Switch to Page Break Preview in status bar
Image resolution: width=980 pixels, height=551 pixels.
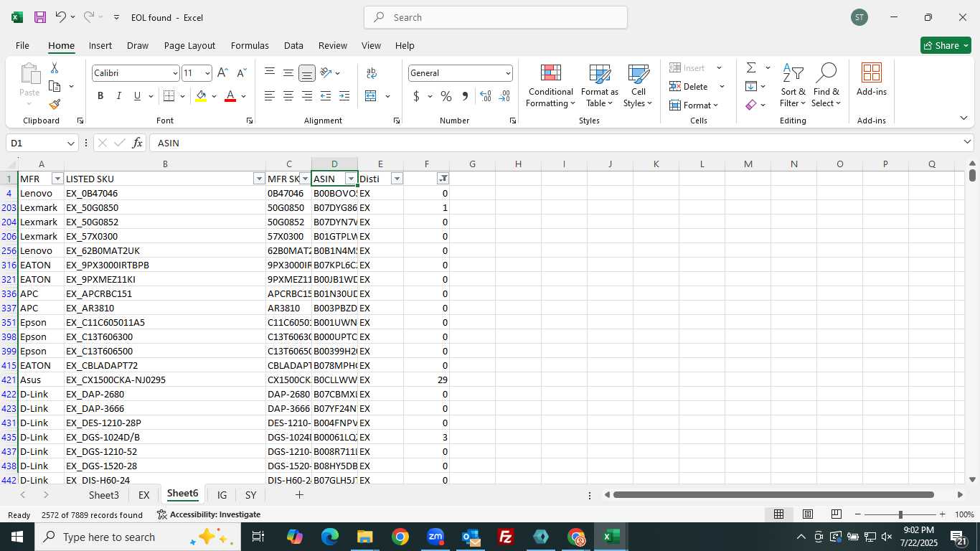pyautogui.click(x=836, y=514)
